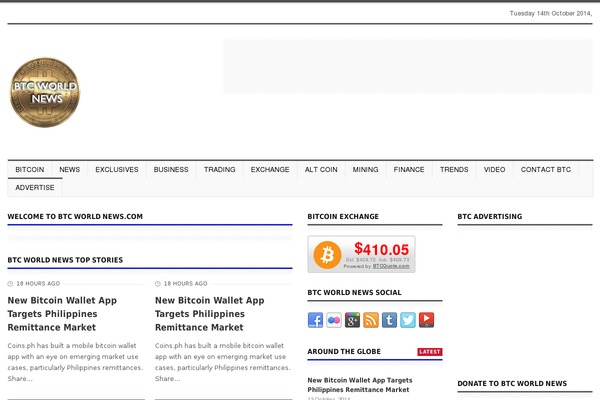Open first top story New Bitcoin Wallet App headline
The height and width of the screenshot is (400, 600).
[x=62, y=314]
